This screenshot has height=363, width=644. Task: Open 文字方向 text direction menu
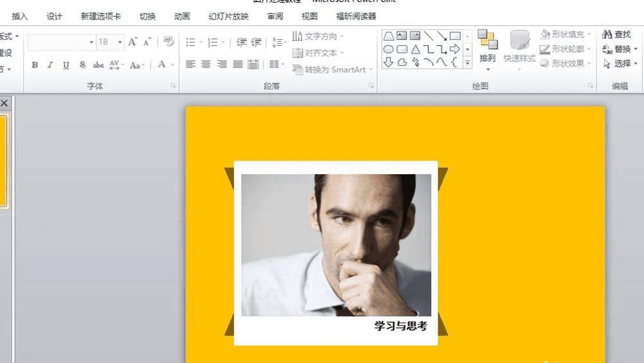pyautogui.click(x=318, y=36)
